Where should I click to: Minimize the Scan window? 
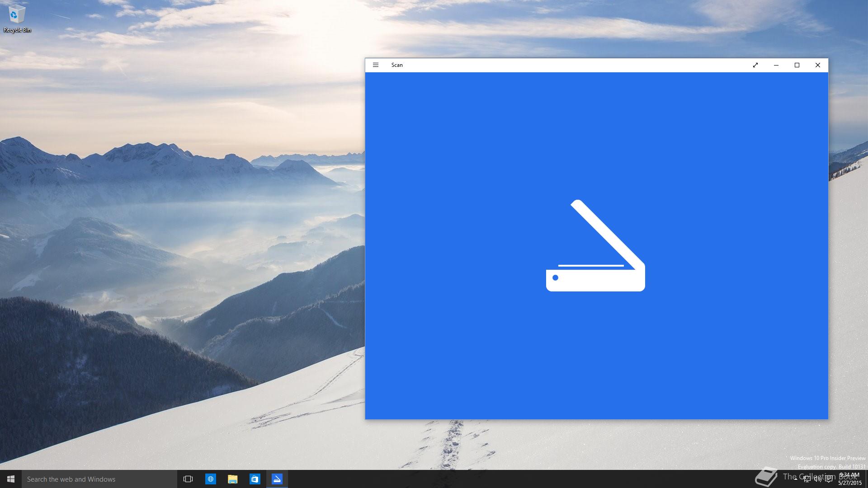click(x=776, y=65)
